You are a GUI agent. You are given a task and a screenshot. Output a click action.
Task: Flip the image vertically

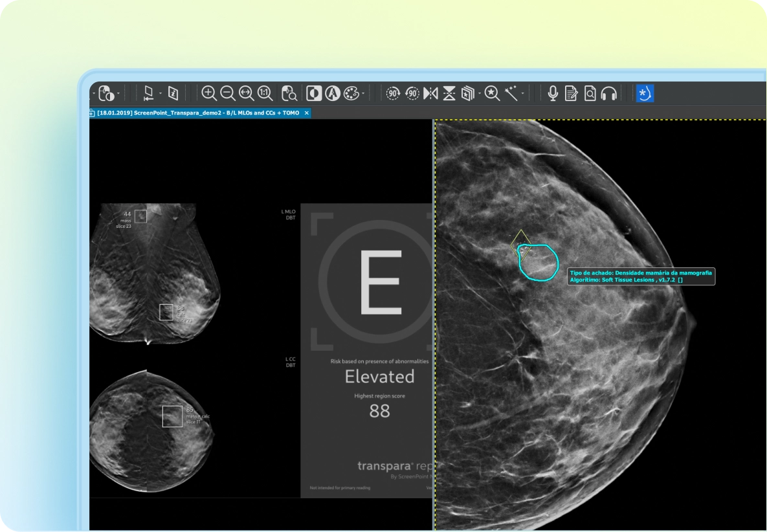click(x=449, y=93)
